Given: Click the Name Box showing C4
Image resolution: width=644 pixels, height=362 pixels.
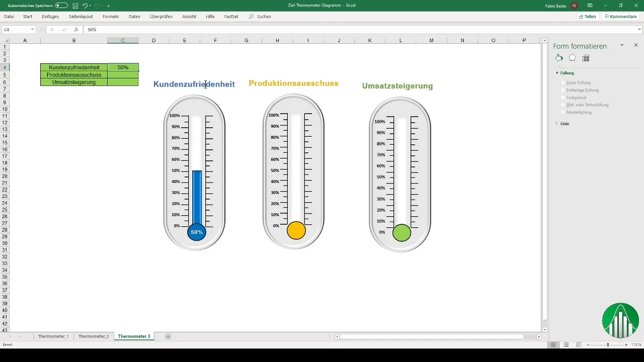Looking at the screenshot, I should pos(15,30).
